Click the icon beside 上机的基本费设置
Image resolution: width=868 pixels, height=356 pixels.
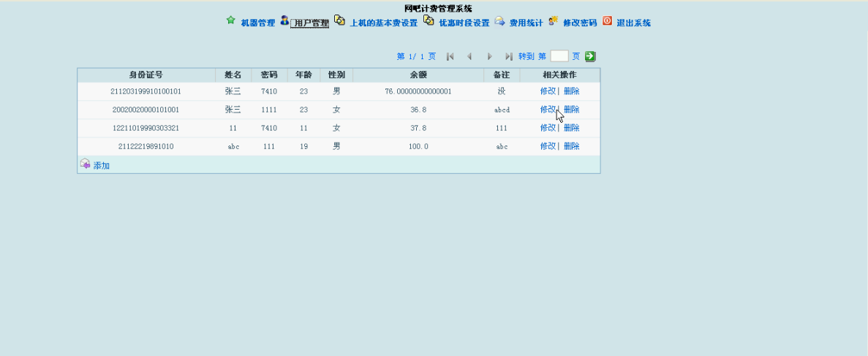(340, 20)
